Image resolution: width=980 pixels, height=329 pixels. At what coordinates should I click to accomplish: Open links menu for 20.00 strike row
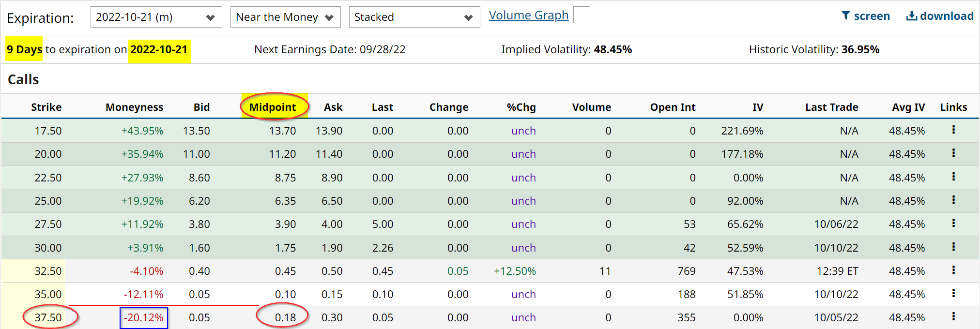tap(953, 153)
